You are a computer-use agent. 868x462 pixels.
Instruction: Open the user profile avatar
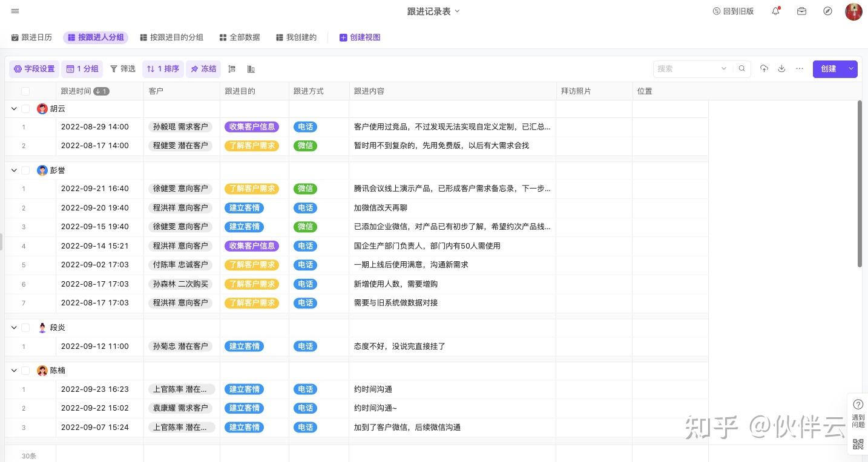853,11
